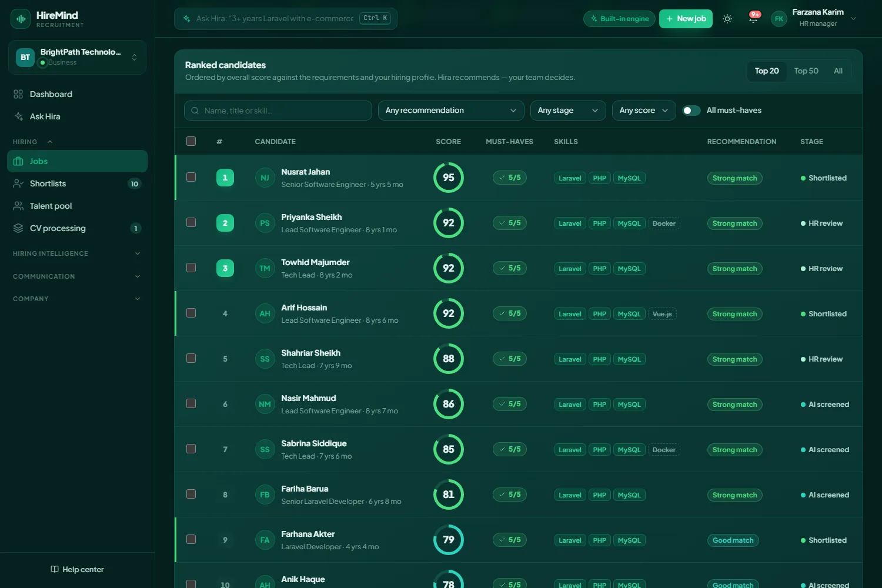Click the TM avatar for Towhid Majumder
882x588 pixels.
point(265,268)
